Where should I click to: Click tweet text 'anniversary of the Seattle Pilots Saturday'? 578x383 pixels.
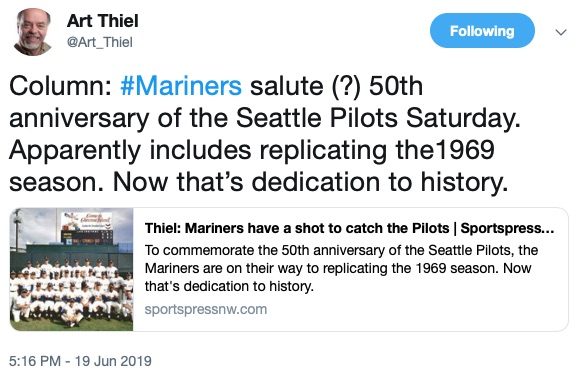coord(265,118)
